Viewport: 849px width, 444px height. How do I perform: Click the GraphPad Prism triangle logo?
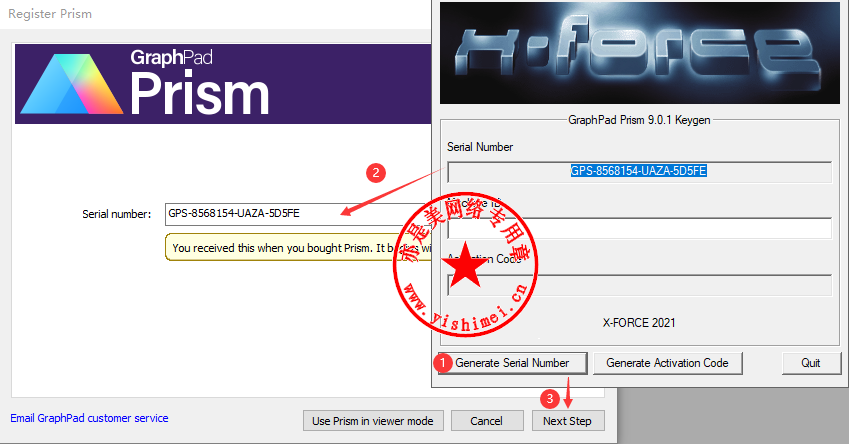coord(71,84)
